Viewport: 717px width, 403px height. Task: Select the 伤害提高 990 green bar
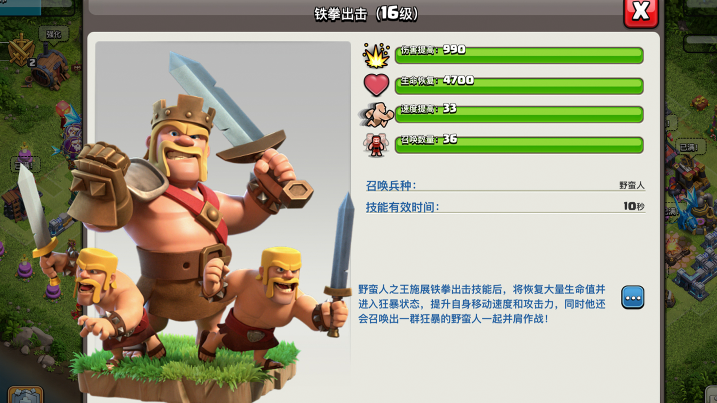coord(519,55)
